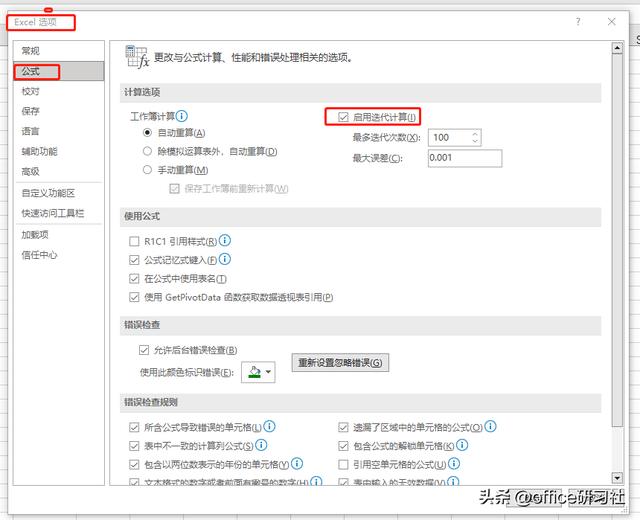This screenshot has height=520, width=640.
Task: Click info icon beside 遗漏了区域中的单元格的公式
Action: point(490,426)
